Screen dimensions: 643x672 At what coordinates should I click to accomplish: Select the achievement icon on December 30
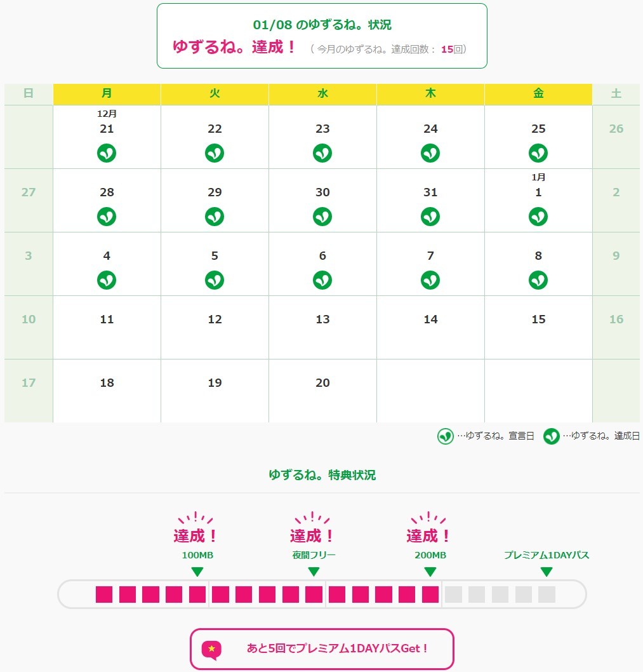coord(322,217)
